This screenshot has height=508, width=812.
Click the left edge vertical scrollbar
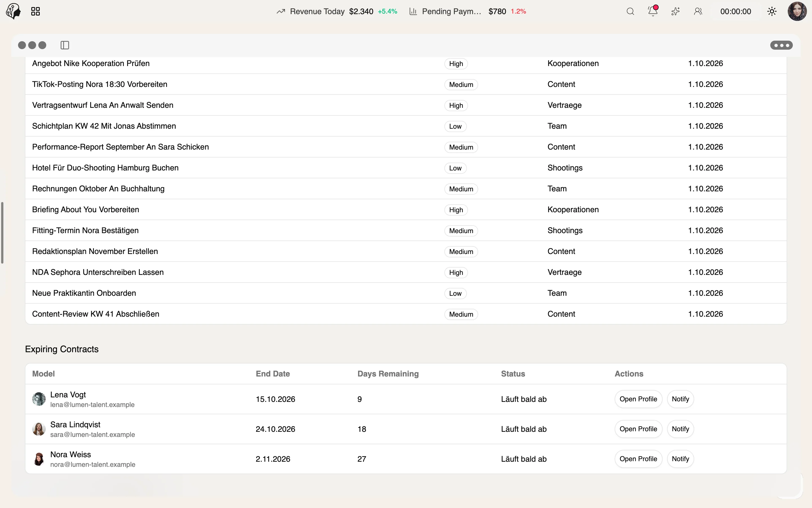pos(2,233)
